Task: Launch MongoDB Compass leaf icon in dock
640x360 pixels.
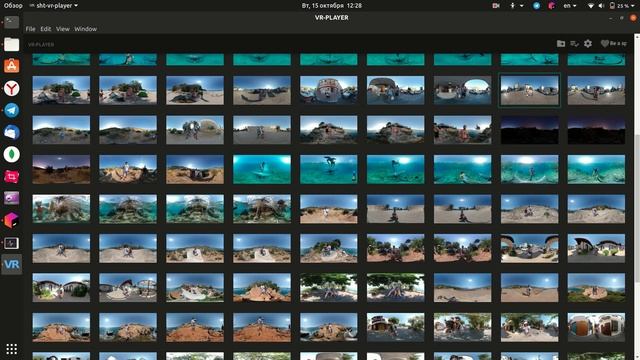Action: tap(11, 154)
